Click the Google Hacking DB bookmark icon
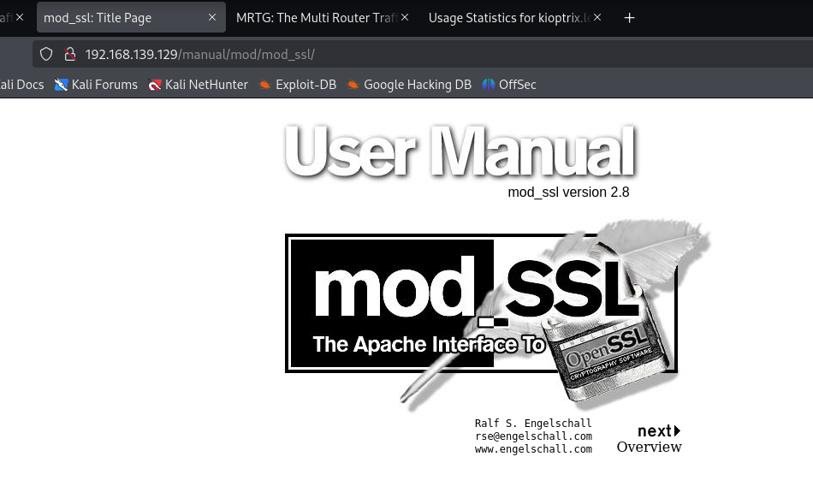Screen dimensions: 813x504 [x=353, y=85]
